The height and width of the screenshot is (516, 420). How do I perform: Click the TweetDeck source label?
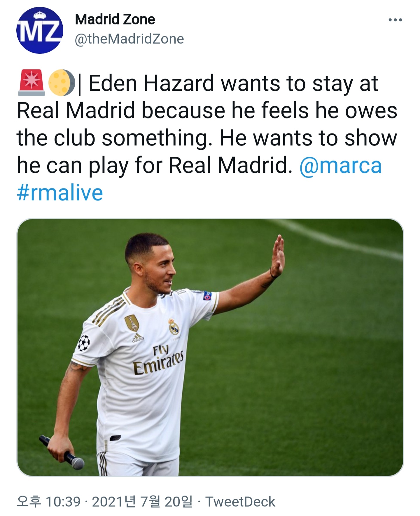pyautogui.click(x=240, y=502)
